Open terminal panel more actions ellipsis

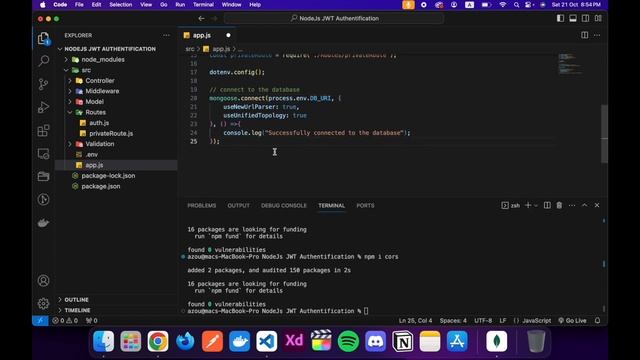click(x=572, y=205)
